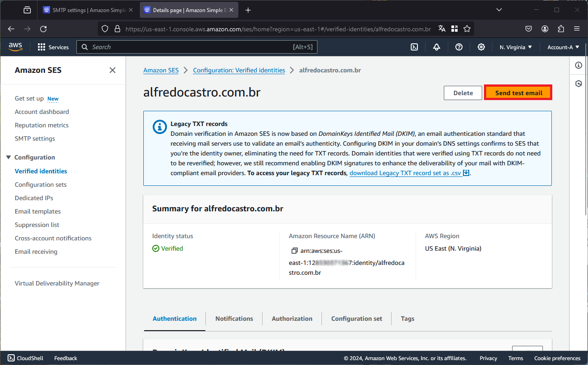Select the Configuration set tab
This screenshot has height=365, width=588.
click(357, 319)
